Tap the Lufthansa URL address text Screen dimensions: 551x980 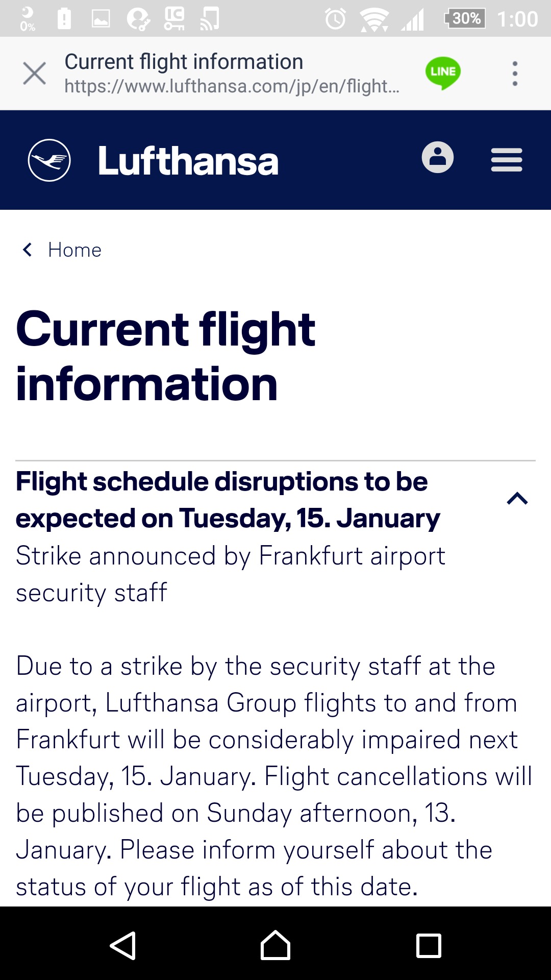pos(232,86)
